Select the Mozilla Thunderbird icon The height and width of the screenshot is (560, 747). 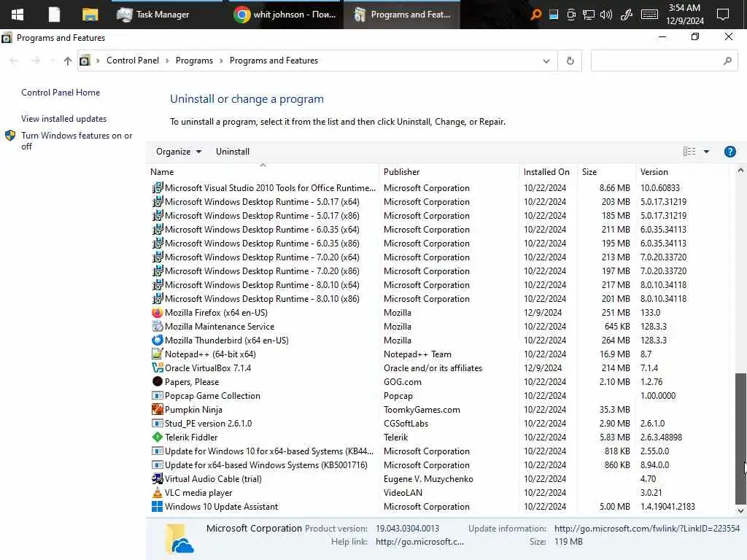[158, 341]
